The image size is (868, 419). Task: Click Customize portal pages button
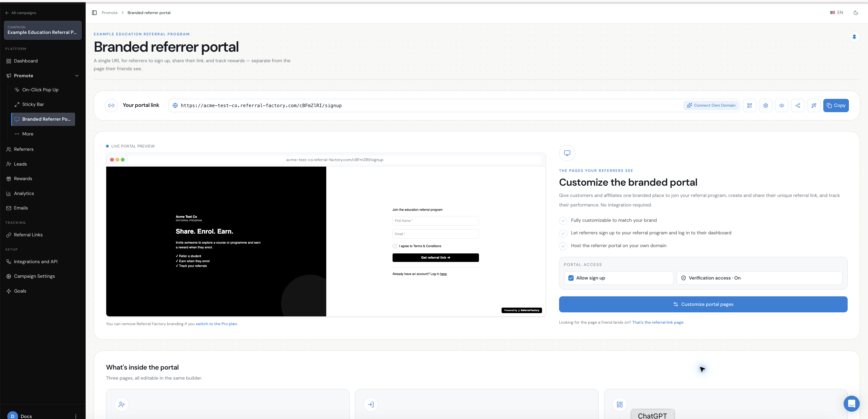click(x=703, y=304)
